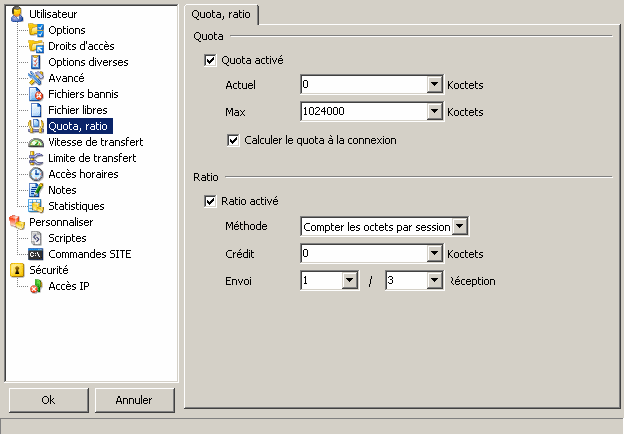Open the Sécurité lock icon
This screenshot has height=435, width=624.
17,270
